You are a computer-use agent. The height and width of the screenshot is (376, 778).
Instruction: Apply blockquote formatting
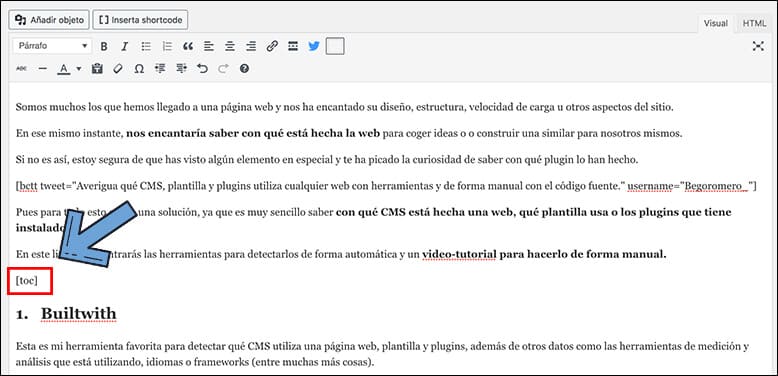(x=188, y=47)
